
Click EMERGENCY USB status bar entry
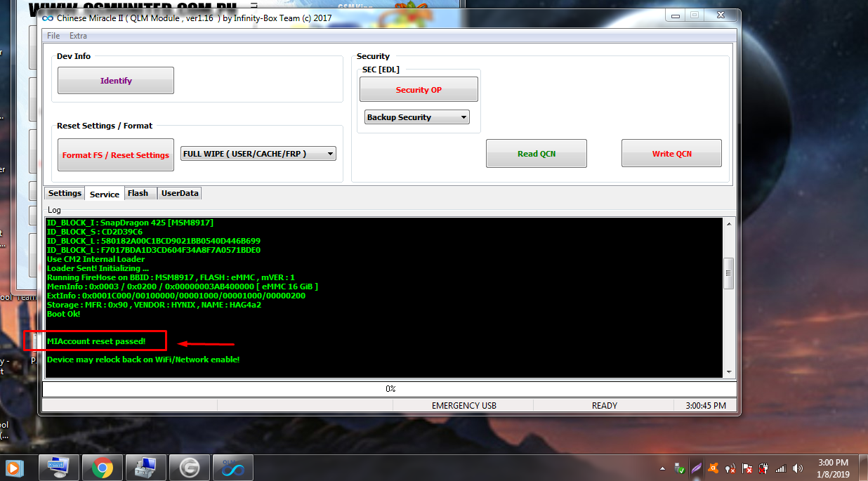click(463, 405)
